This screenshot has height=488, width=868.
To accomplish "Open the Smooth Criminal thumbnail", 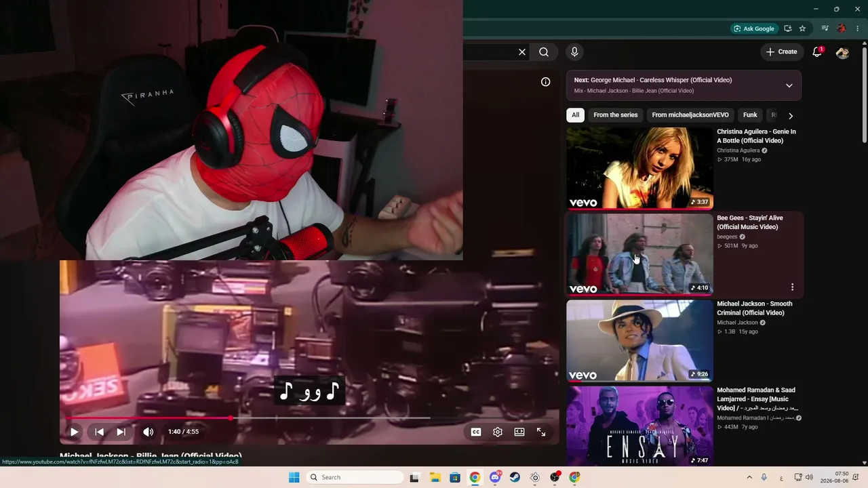I will pos(639,340).
